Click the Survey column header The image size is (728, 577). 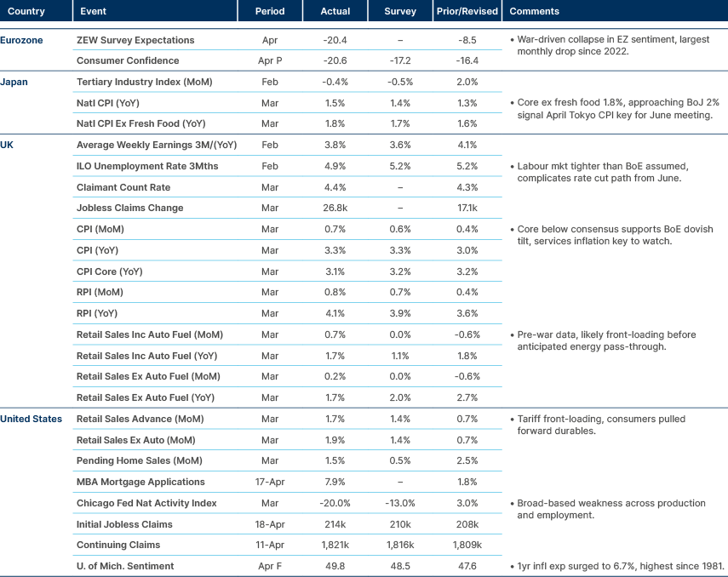pos(400,10)
